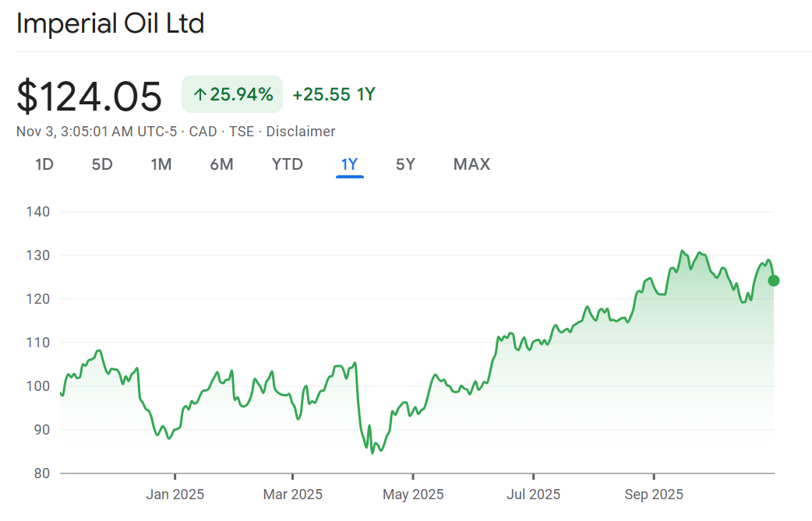This screenshot has width=812, height=521.
Task: Open the 6M chart view
Action: pos(221,164)
